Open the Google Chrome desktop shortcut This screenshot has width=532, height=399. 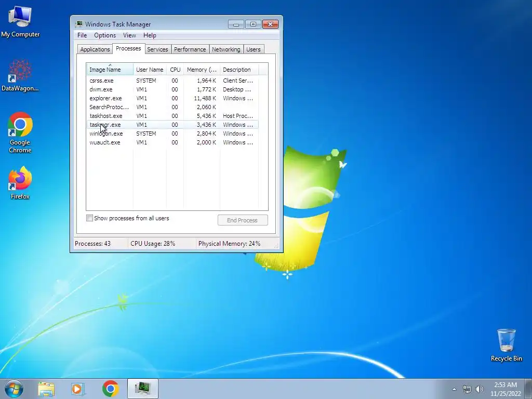point(20,132)
